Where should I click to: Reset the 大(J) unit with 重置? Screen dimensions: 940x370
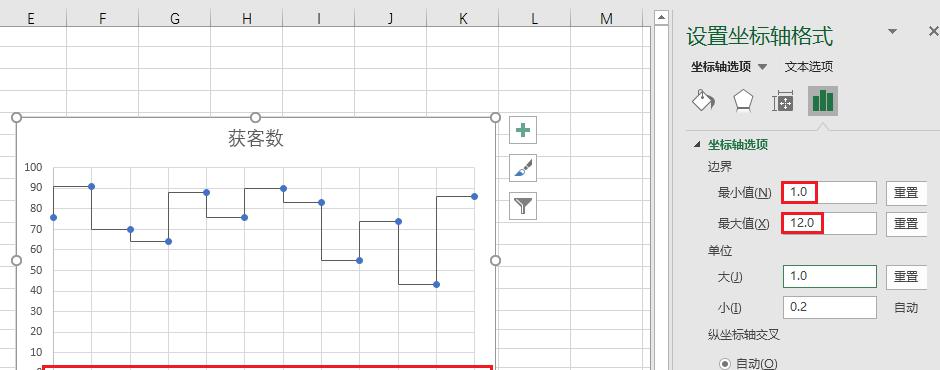[906, 276]
